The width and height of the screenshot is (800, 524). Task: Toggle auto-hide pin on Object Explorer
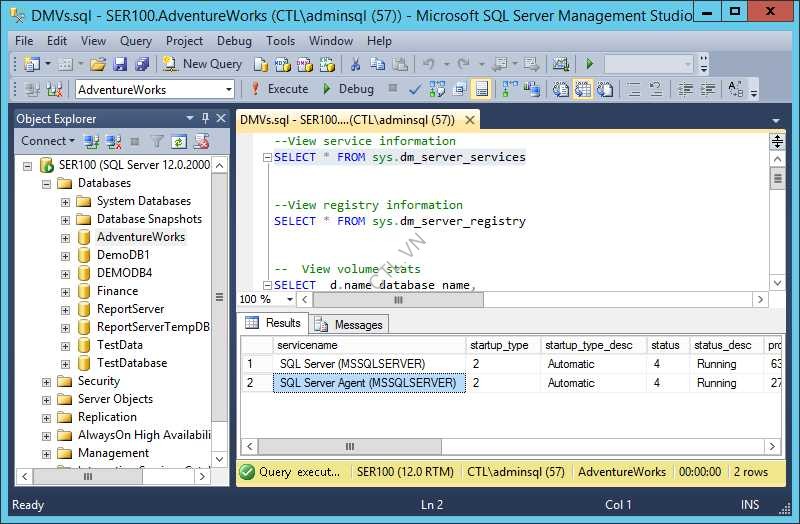click(205, 118)
